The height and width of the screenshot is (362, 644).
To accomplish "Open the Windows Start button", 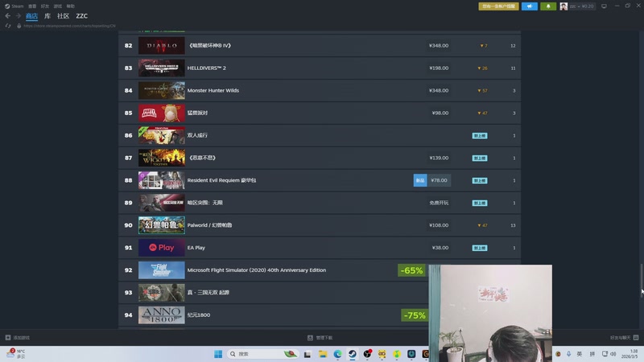I will pos(218,354).
